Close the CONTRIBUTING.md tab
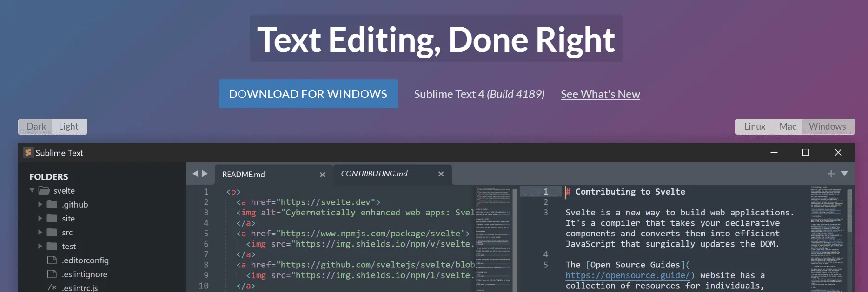The width and height of the screenshot is (868, 292). click(441, 174)
